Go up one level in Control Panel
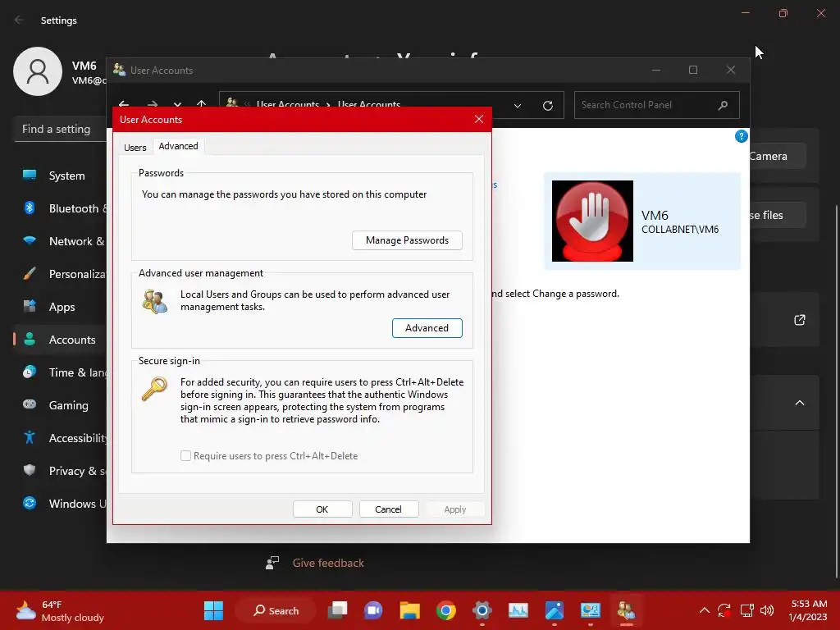840x630 pixels. 202,104
